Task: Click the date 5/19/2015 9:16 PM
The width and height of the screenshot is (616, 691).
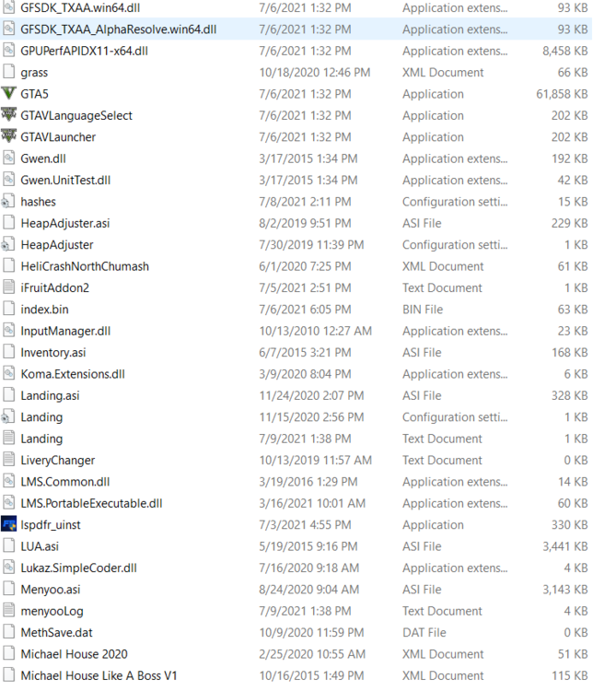Action: 308,546
